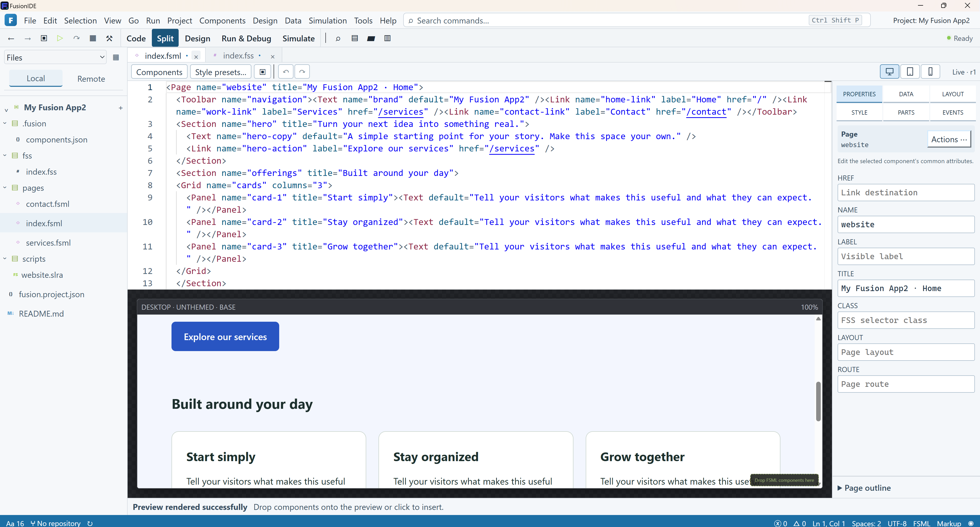This screenshot has width=980, height=527.
Task: Click the circle icon at status bar end
Action: [x=971, y=523]
